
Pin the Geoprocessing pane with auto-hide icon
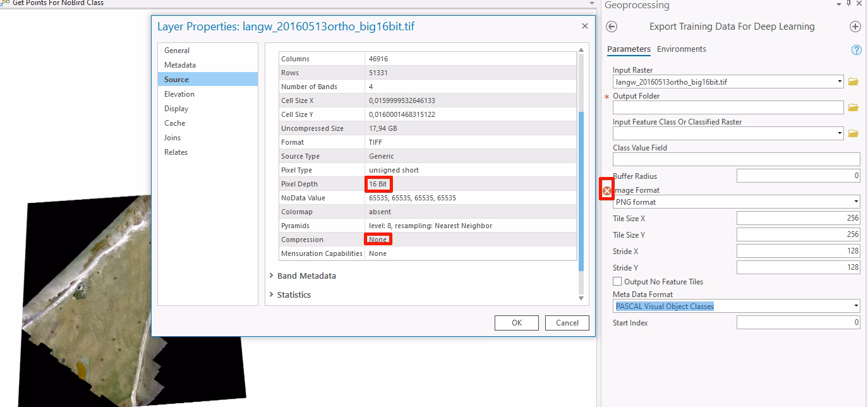coord(848,4)
